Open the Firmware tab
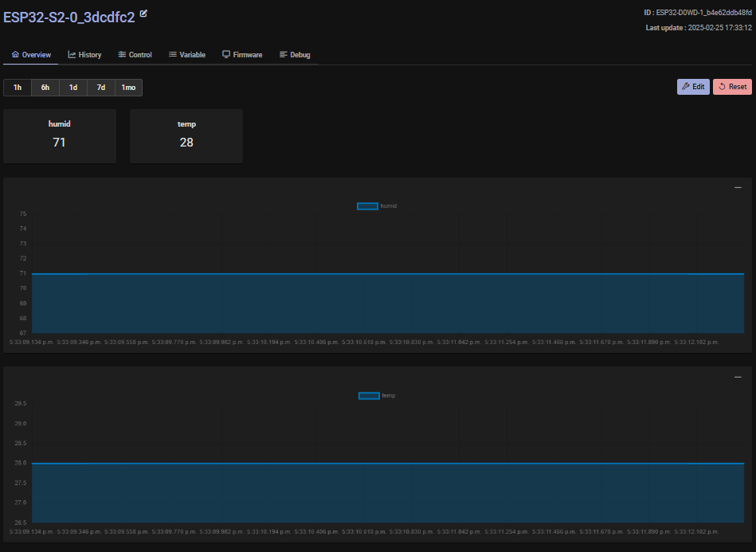This screenshot has width=756, height=552. 242,55
